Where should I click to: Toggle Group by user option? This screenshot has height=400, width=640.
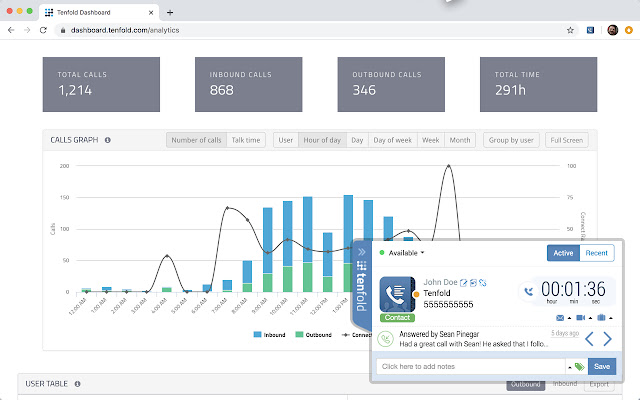point(510,141)
